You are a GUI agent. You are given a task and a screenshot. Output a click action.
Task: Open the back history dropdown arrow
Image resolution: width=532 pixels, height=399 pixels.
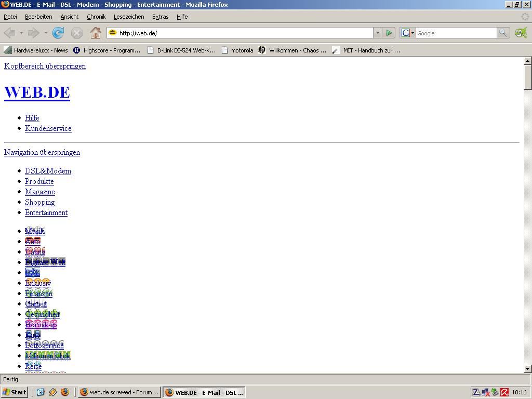(21, 33)
